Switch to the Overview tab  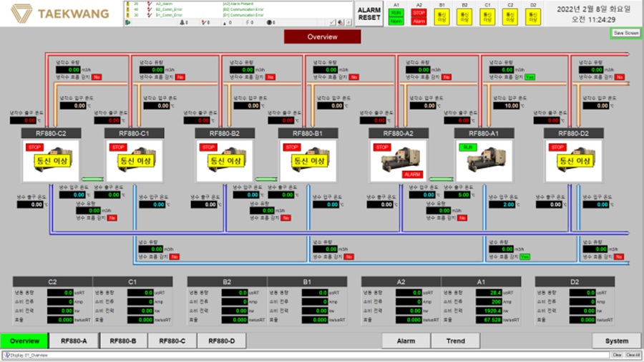pyautogui.click(x=24, y=341)
